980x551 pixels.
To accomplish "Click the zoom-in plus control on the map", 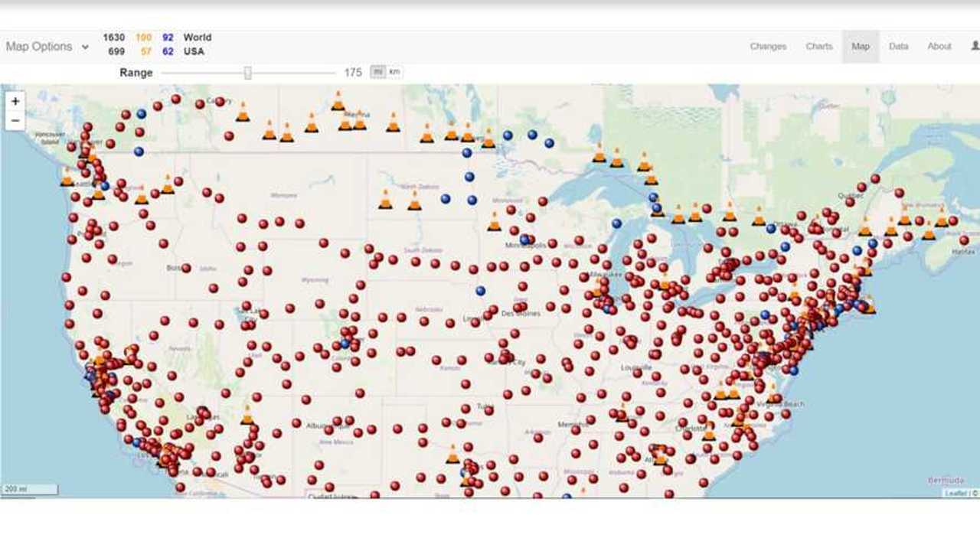I will (x=15, y=100).
